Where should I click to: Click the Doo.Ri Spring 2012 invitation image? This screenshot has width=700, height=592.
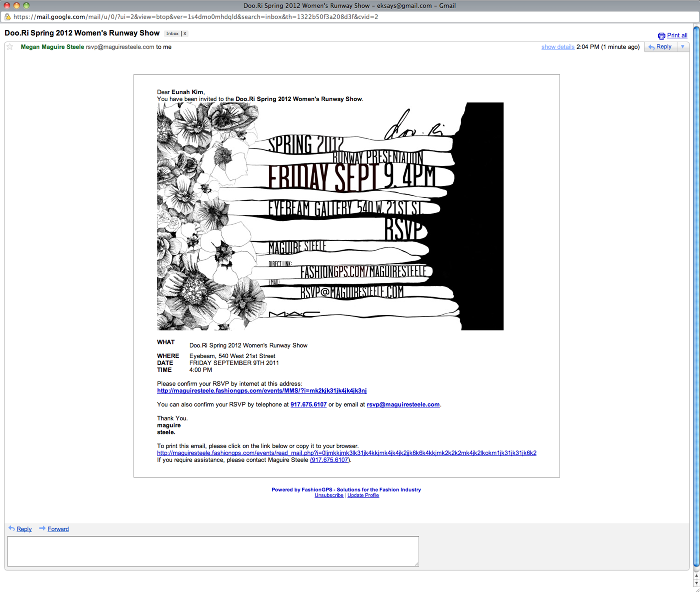click(x=330, y=216)
